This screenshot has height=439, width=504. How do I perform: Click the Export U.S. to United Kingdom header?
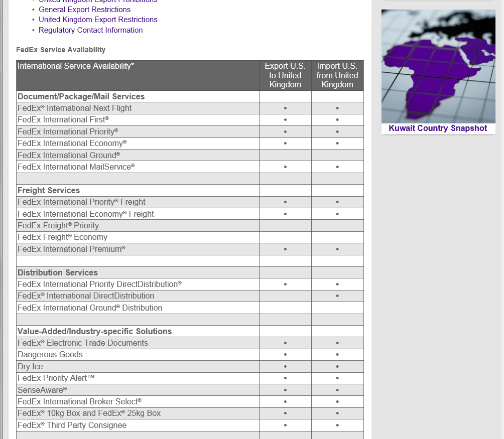point(285,75)
